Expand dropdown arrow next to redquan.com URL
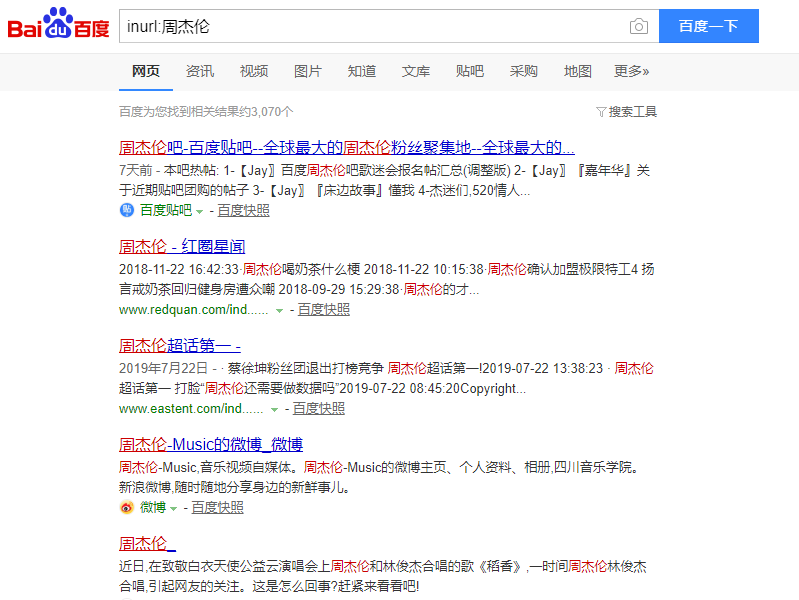Viewport: 799px width, 600px height. 279,310
